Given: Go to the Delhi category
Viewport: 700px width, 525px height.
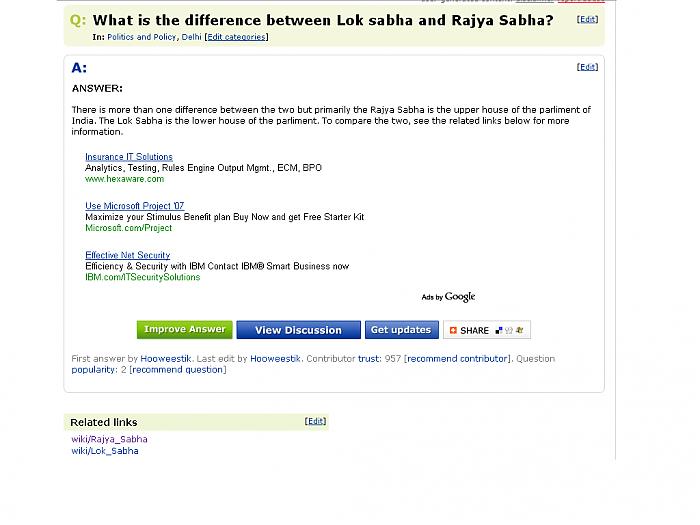Looking at the screenshot, I should [191, 37].
